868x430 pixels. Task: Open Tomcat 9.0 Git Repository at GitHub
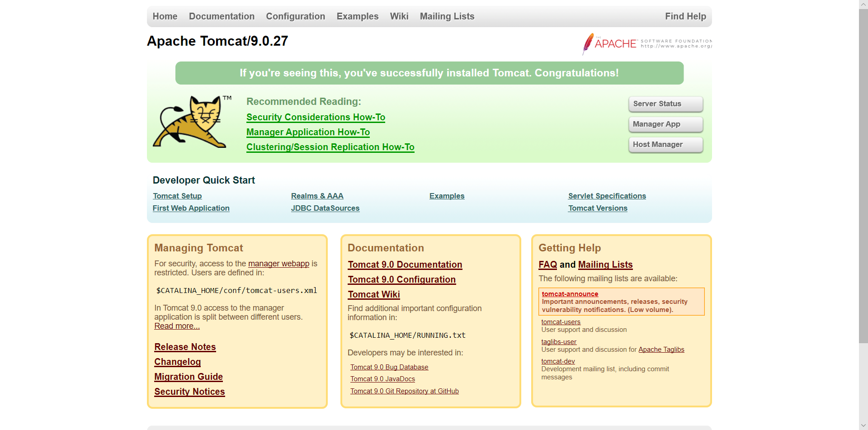pos(404,391)
